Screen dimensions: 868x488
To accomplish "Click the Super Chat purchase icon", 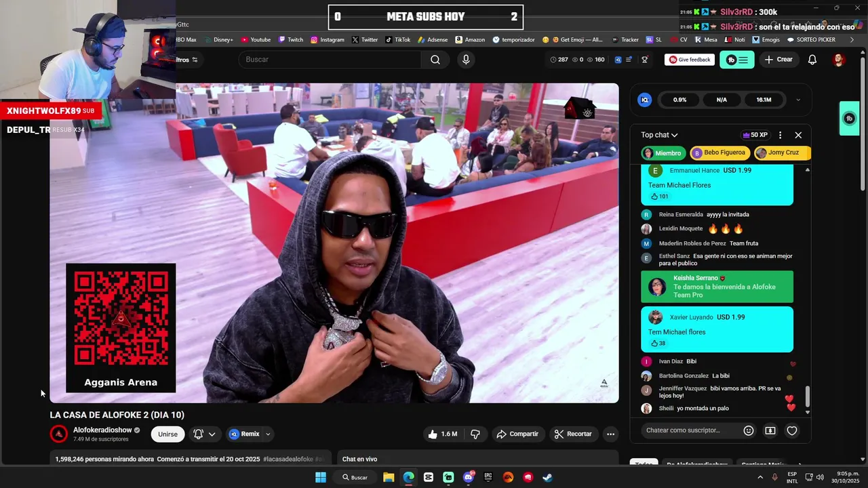I will coord(770,430).
